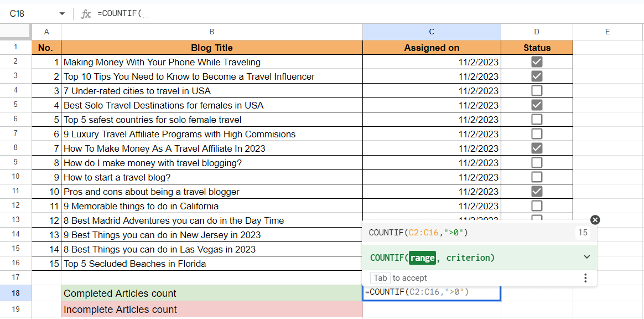This screenshot has width=644, height=319.
Task: Click the 'Blog Title' header cell
Action: point(212,47)
